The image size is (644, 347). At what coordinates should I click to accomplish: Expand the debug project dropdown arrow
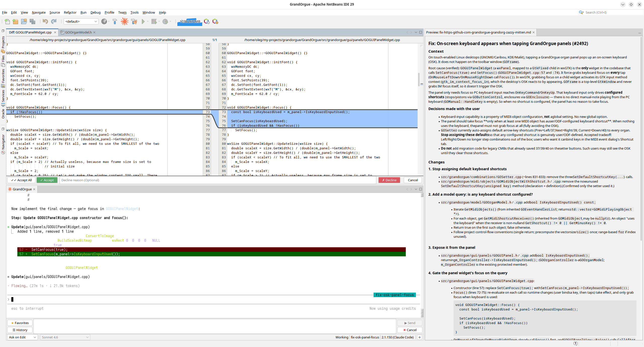tap(159, 22)
